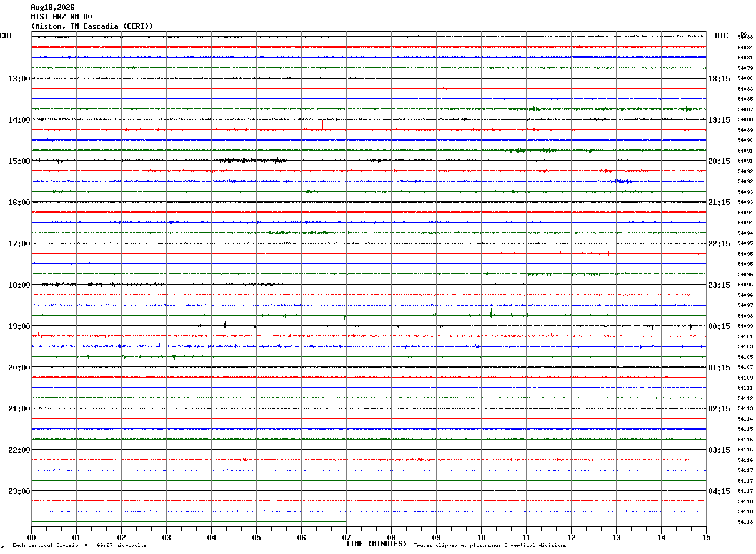Click the Each Vertical Division scale note
The width and height of the screenshot is (756, 554).
79,546
